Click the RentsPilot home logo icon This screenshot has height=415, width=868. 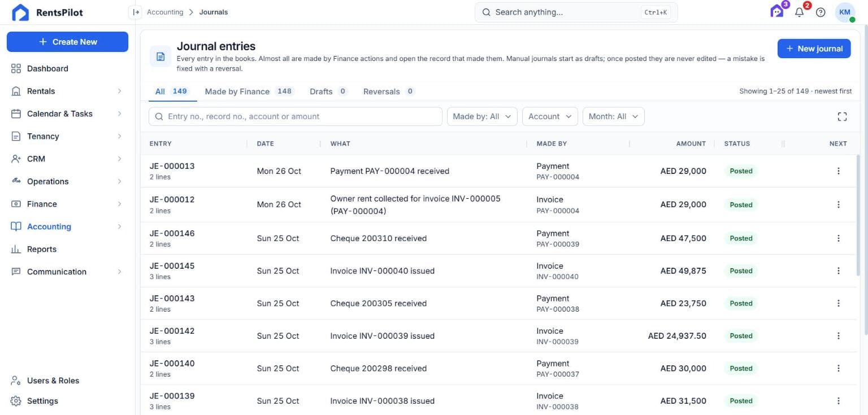click(20, 12)
